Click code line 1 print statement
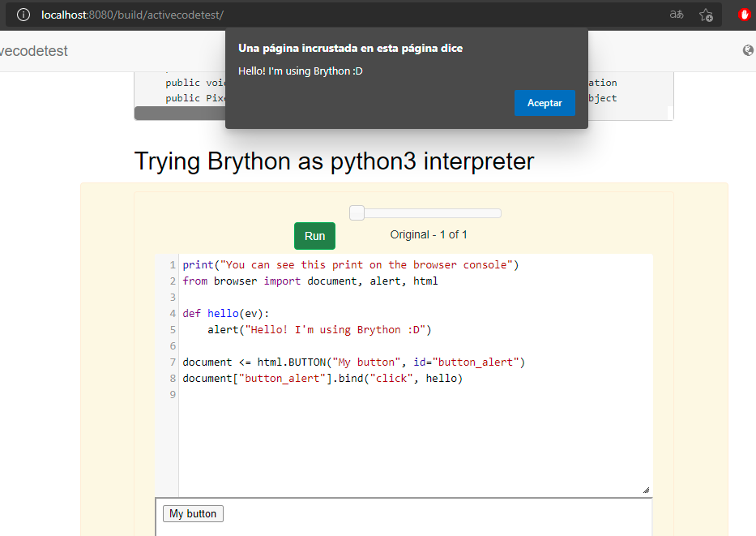This screenshot has width=756, height=536. [x=351, y=265]
